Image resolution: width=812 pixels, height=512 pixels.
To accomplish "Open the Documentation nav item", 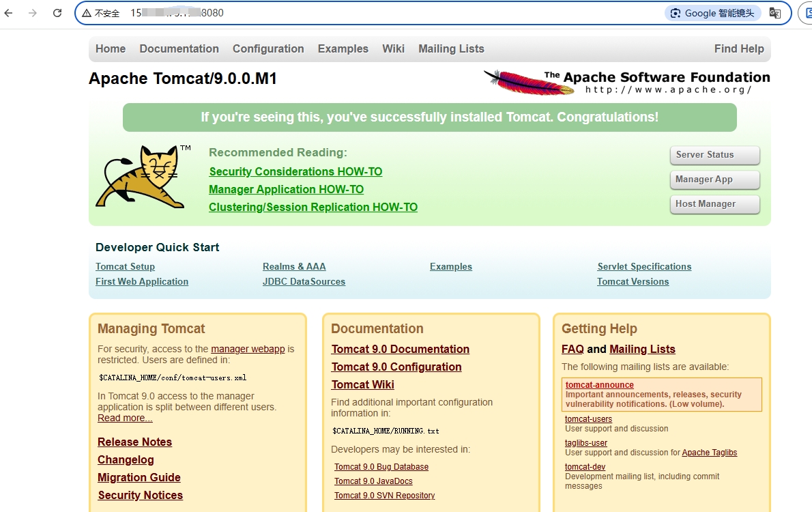I will (179, 48).
